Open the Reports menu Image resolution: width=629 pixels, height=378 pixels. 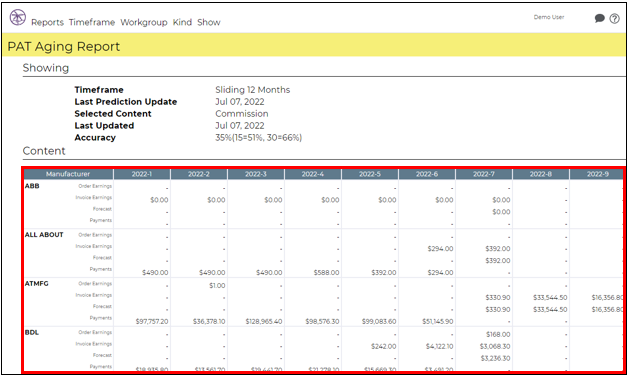point(47,22)
